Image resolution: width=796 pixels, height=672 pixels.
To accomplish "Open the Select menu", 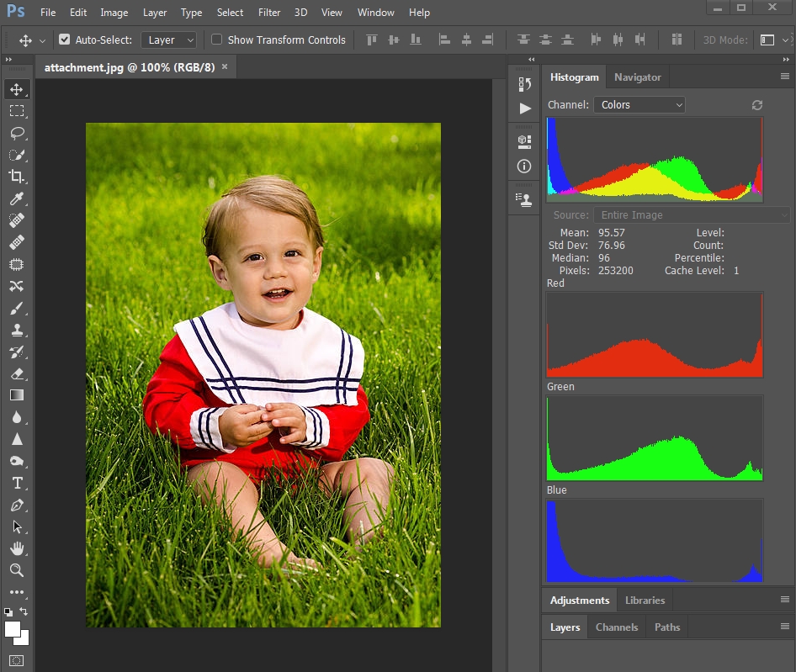I will click(230, 12).
